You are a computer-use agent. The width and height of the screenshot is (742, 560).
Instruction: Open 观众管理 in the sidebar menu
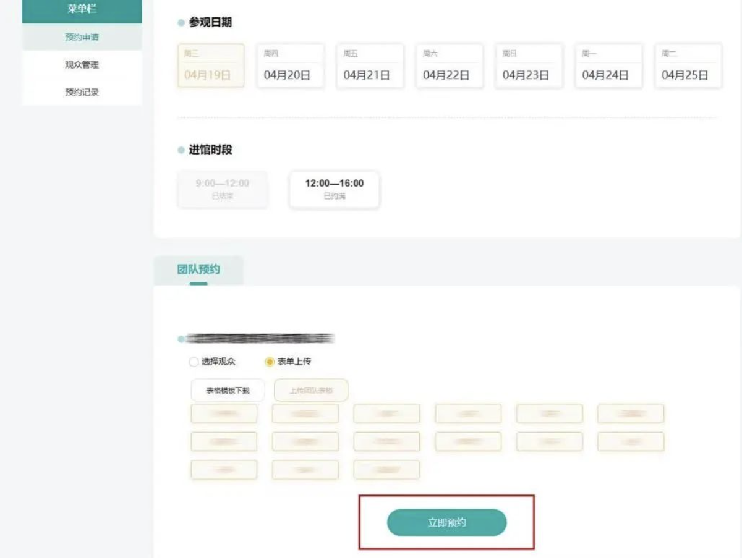tap(82, 65)
